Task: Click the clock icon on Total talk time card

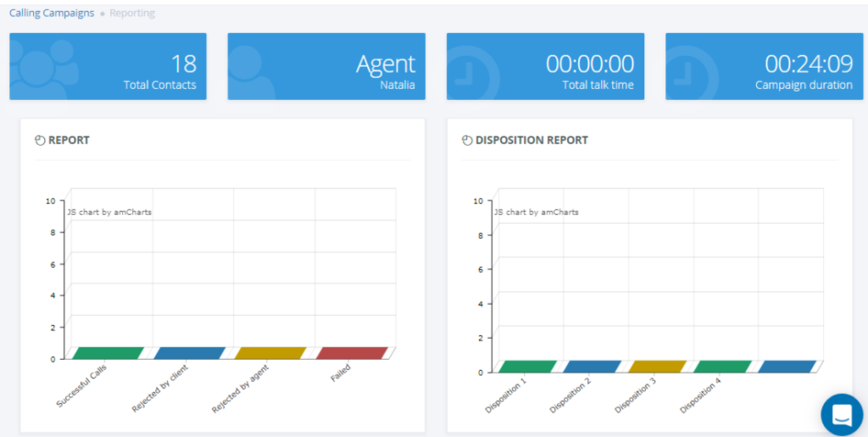Action: tap(471, 72)
